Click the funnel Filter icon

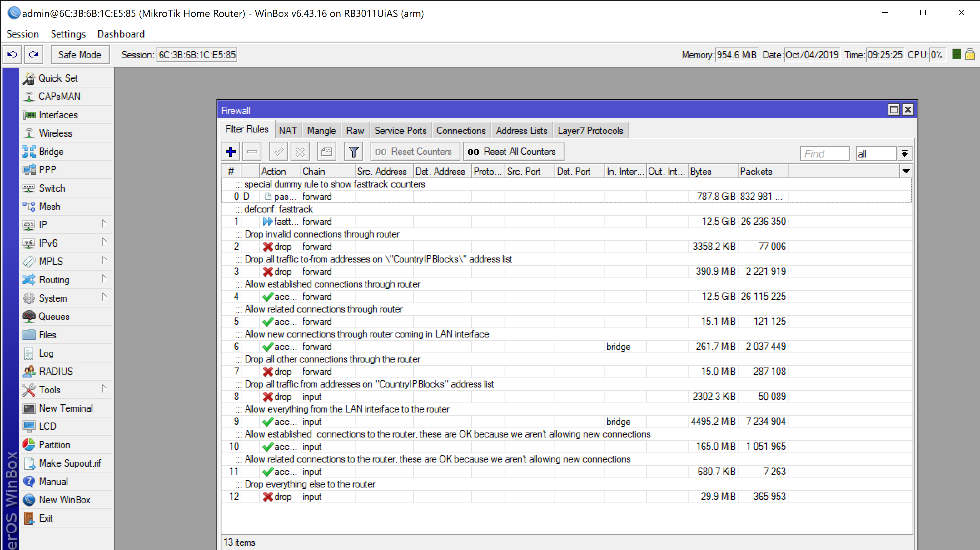[353, 152]
